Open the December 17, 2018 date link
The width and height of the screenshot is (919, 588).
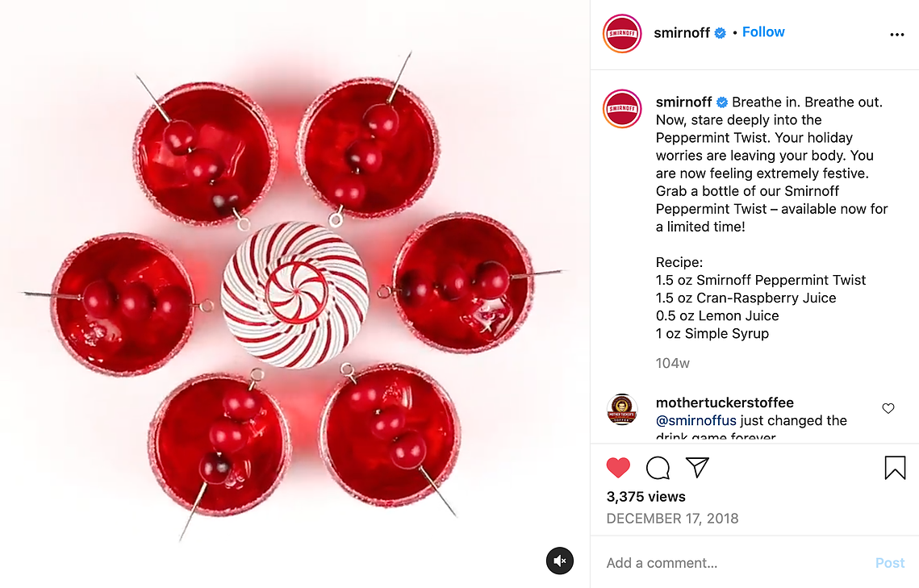point(672,519)
